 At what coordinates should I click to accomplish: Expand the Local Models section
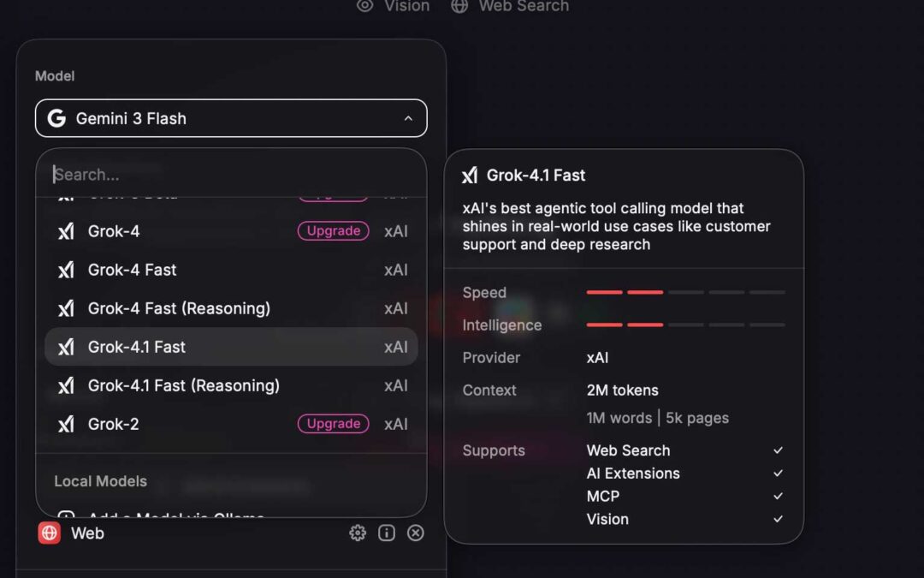tap(100, 481)
